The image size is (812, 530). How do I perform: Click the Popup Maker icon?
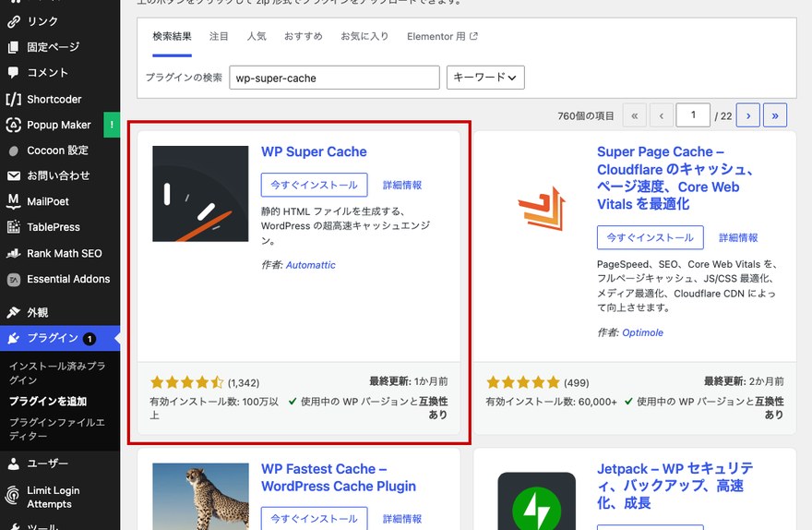(x=14, y=125)
